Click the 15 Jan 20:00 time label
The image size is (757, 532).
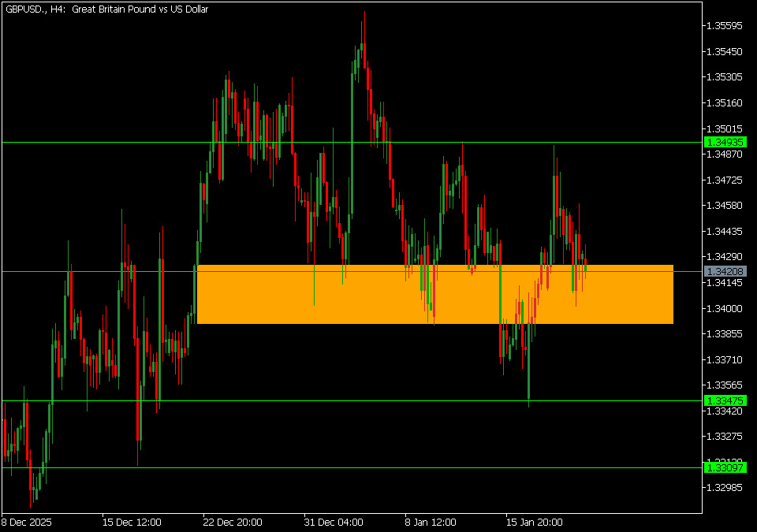click(534, 522)
